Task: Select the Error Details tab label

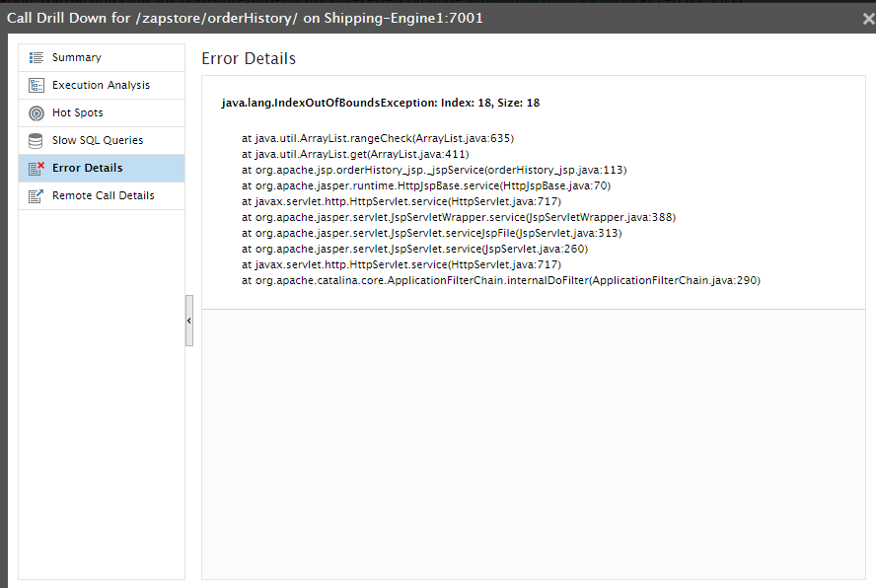Action: click(x=87, y=168)
